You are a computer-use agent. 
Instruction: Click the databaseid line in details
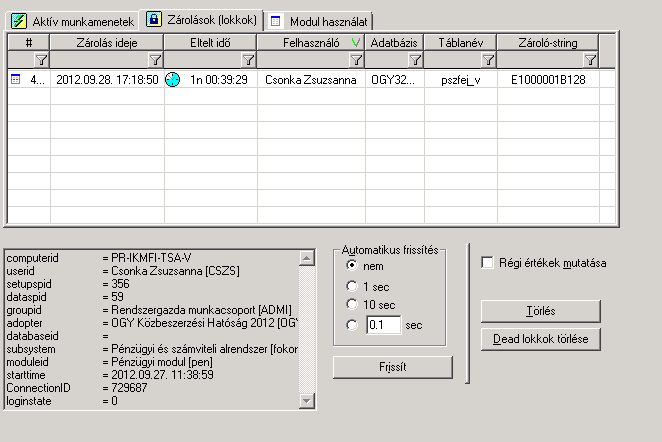57,336
